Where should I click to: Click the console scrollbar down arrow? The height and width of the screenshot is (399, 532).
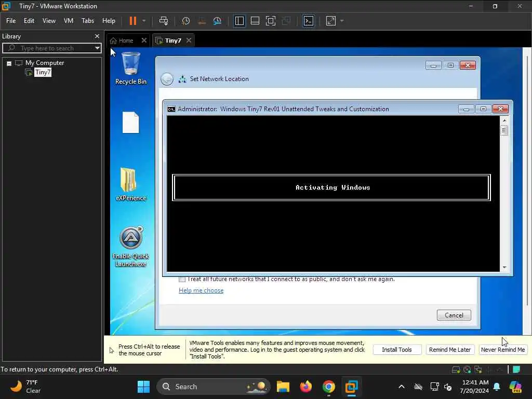tap(504, 268)
